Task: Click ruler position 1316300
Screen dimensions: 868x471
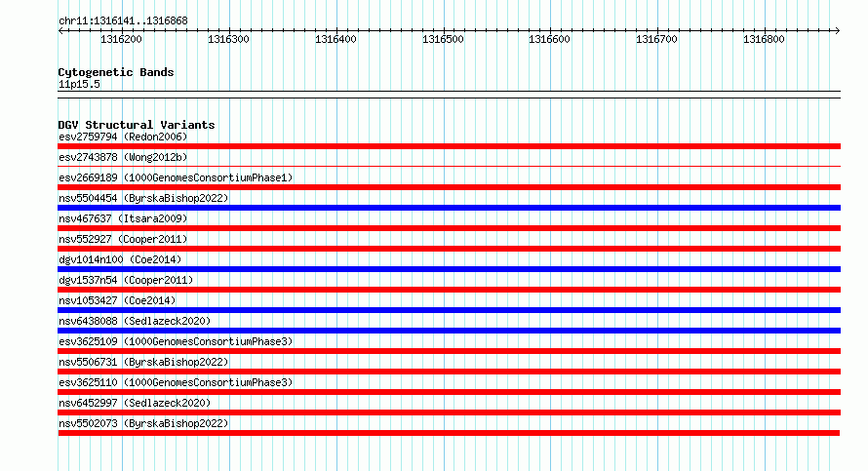Action: click(228, 39)
